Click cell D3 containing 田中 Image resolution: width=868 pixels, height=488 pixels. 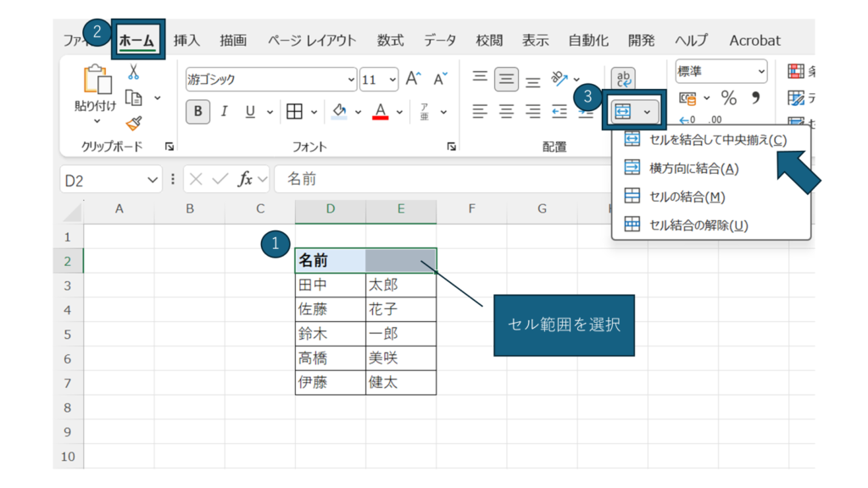coord(330,286)
